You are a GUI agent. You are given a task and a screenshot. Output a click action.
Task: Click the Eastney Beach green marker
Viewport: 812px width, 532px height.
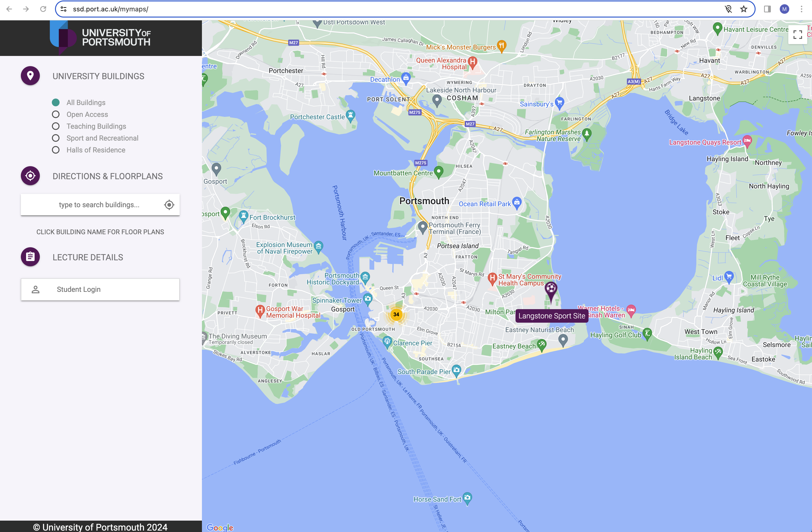542,345
